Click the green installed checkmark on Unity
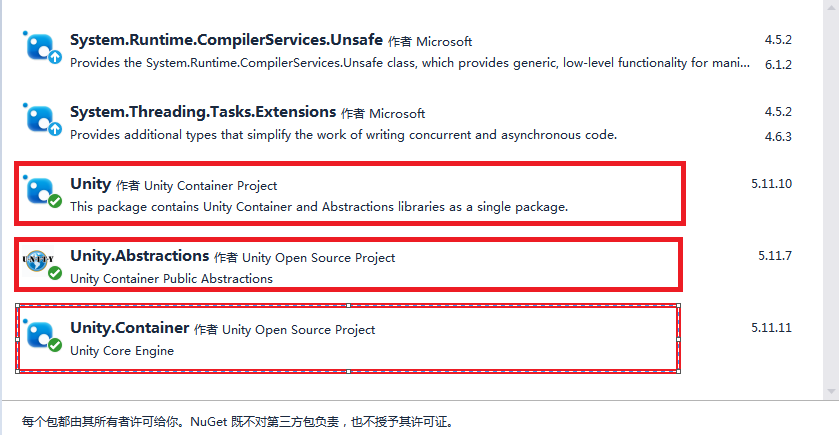This screenshot has height=435, width=839. point(55,201)
